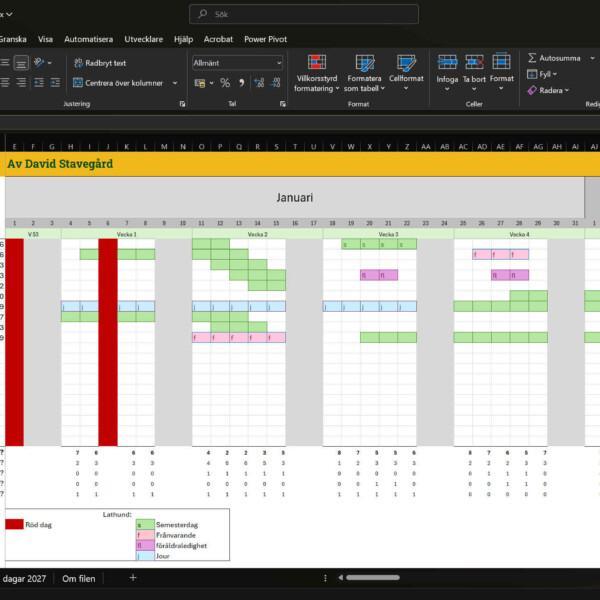
Task: Click the sheet tab options dots
Action: click(x=325, y=578)
